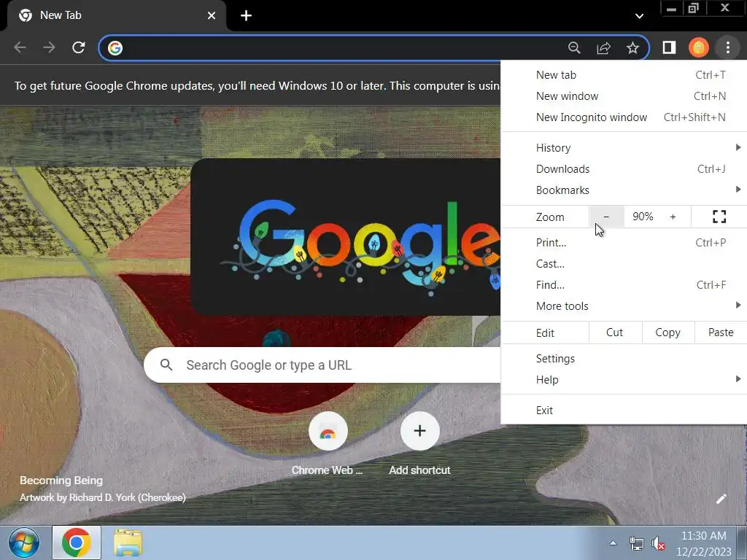Open the Chrome Web Store shortcut
The width and height of the screenshot is (747, 560).
(328, 444)
